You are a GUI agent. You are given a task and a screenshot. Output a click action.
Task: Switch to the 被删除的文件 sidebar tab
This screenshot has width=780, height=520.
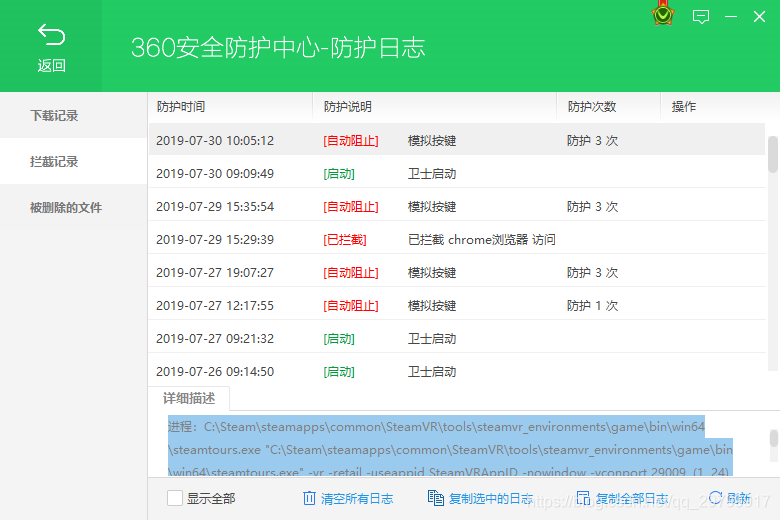74,208
